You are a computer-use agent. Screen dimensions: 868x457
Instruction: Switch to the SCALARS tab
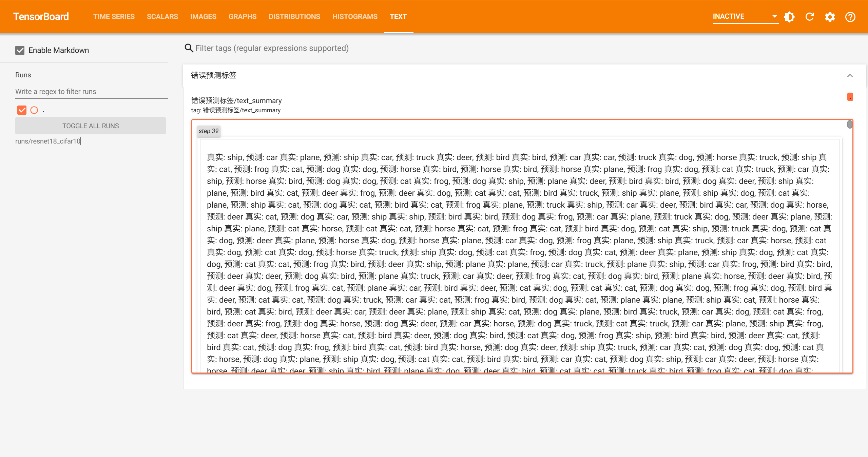162,17
